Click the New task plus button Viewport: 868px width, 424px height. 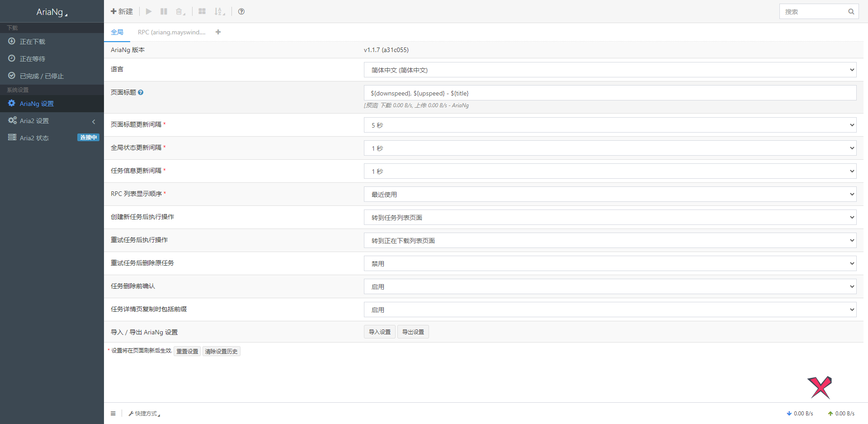click(122, 11)
